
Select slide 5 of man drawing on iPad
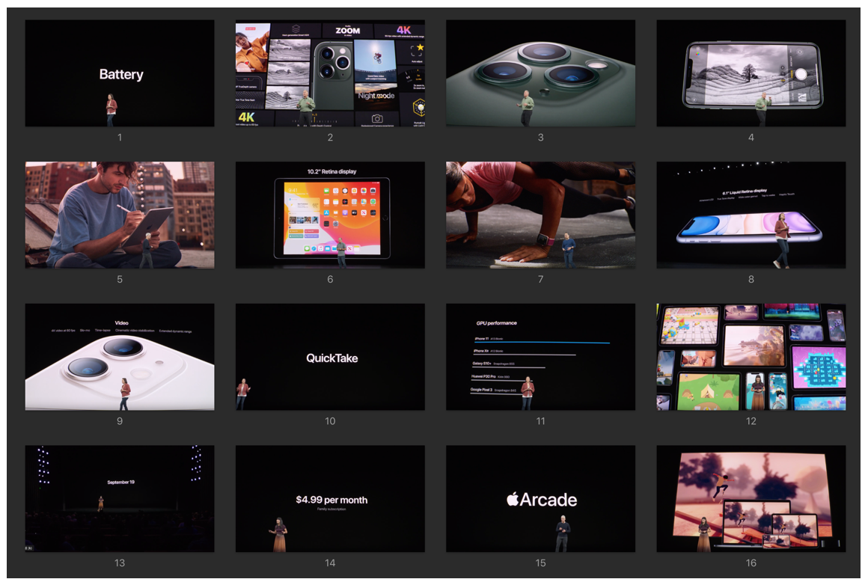coord(120,215)
